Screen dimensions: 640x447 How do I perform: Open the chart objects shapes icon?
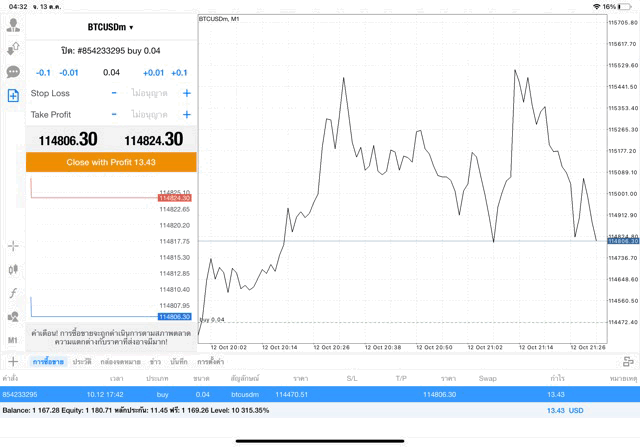point(13,317)
